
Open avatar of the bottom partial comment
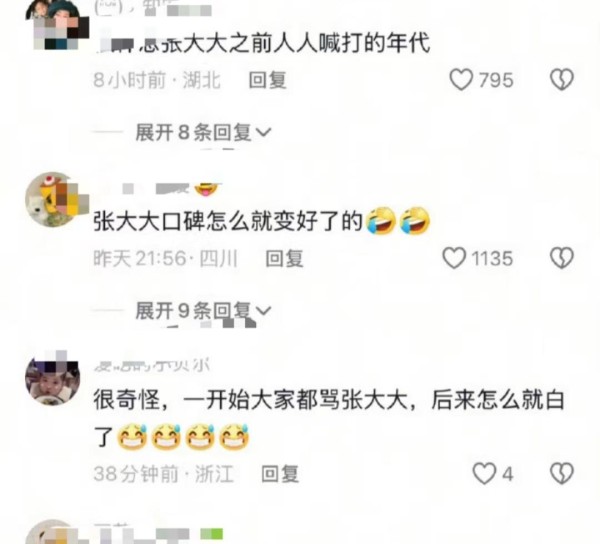(54, 532)
